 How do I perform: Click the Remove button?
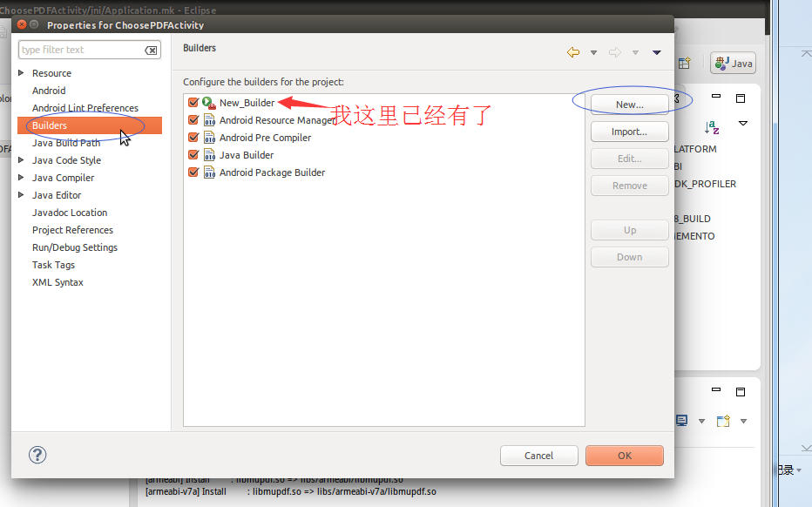pyautogui.click(x=630, y=186)
